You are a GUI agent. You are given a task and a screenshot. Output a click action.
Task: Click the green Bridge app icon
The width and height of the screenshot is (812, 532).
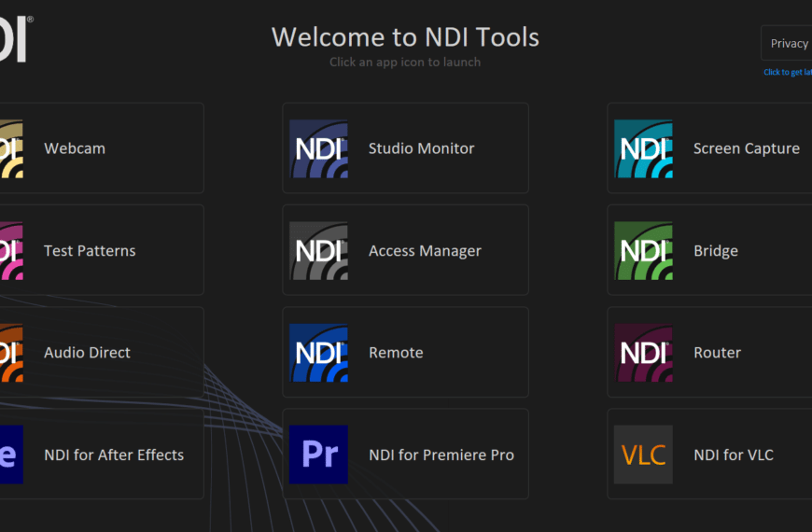643,251
